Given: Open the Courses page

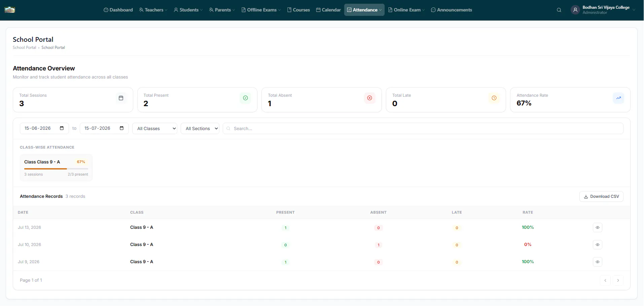Looking at the screenshot, I should 299,10.
